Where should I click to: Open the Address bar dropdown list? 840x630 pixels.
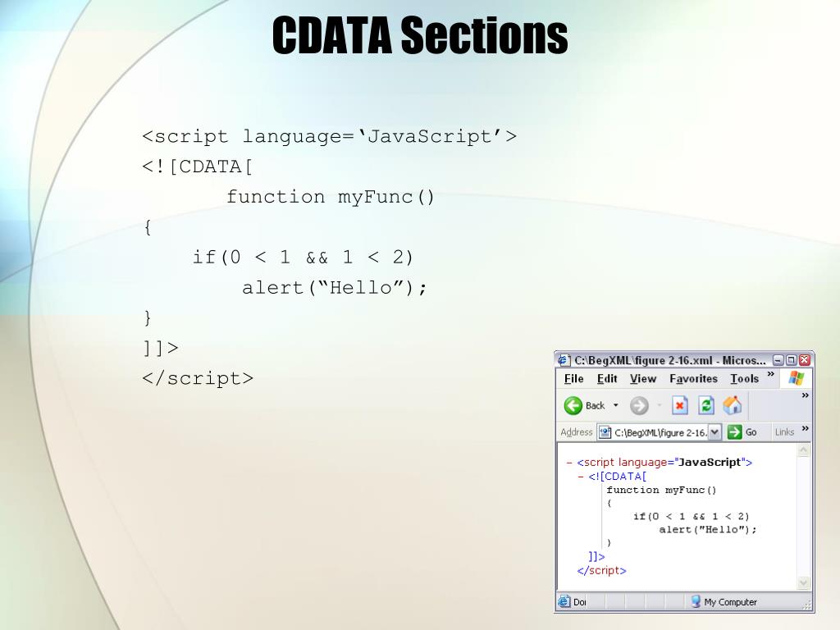(x=714, y=431)
